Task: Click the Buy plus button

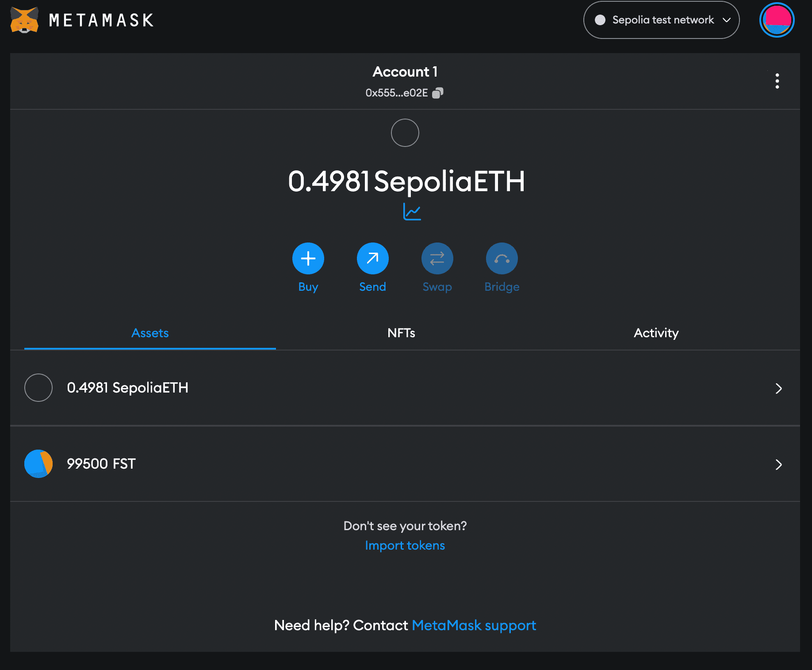Action: pyautogui.click(x=308, y=258)
